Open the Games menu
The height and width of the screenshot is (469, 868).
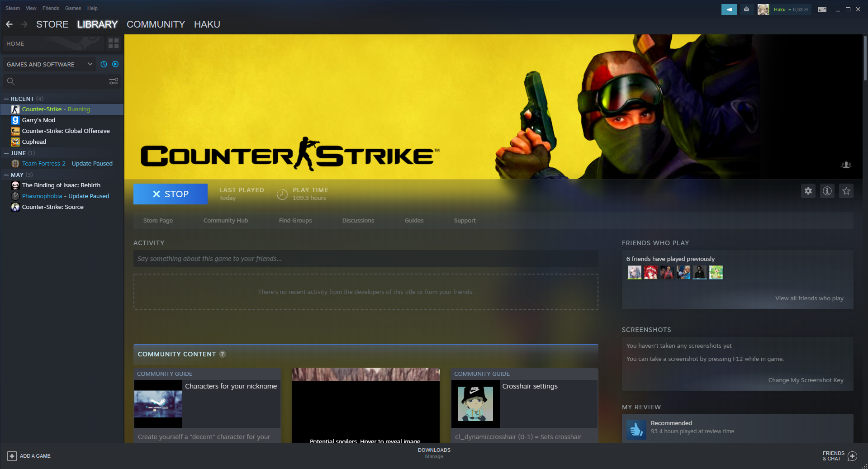[x=73, y=8]
